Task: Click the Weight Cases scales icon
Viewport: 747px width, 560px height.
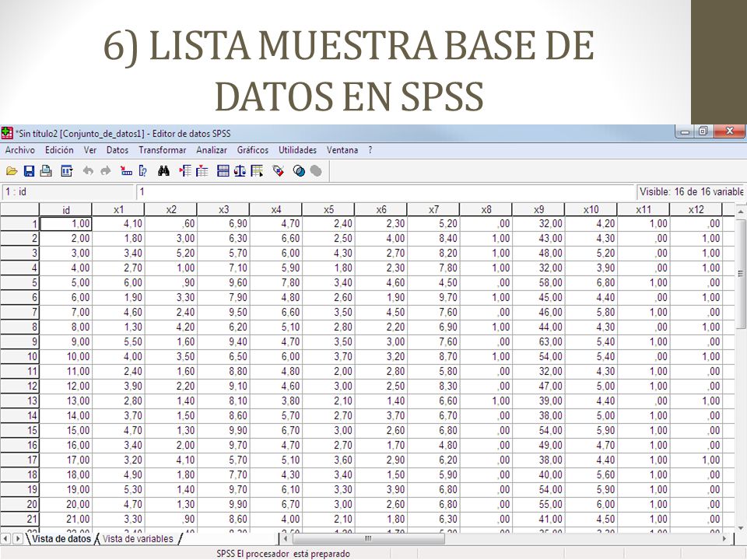Action: pyautogui.click(x=240, y=171)
